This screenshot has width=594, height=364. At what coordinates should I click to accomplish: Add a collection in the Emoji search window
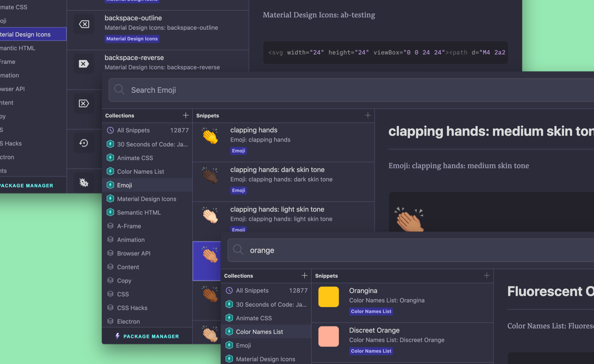[x=186, y=115]
